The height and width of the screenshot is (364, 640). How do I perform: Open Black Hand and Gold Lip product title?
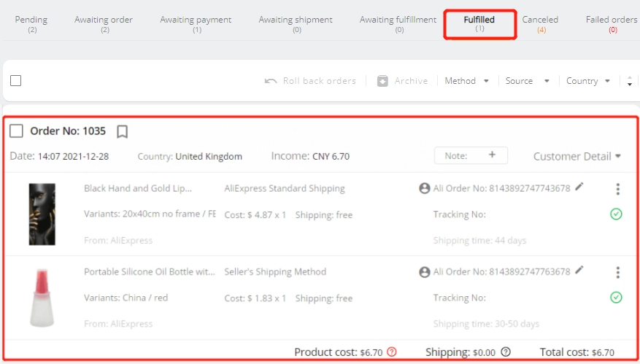point(137,188)
